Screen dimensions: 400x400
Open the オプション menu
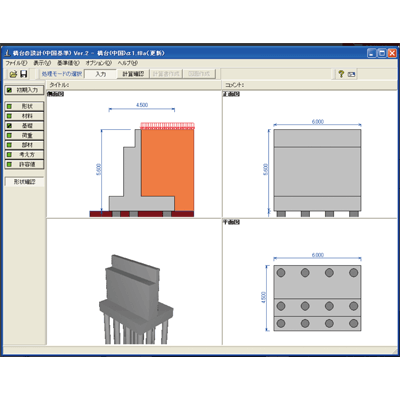click(x=99, y=63)
